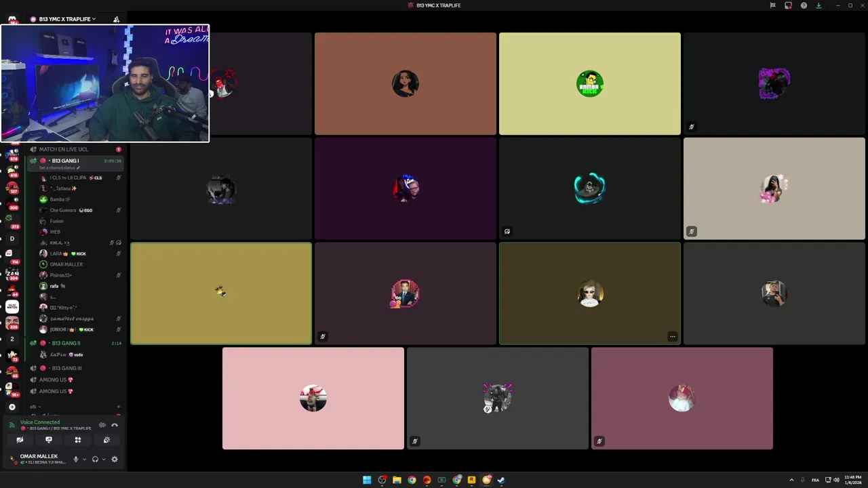Start sharing your screen

coord(49,440)
